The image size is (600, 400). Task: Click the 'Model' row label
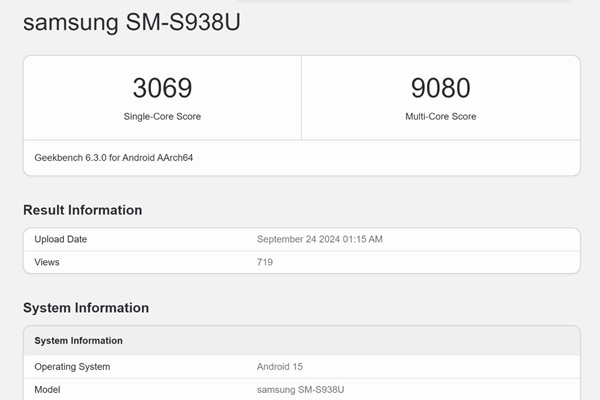pos(48,390)
